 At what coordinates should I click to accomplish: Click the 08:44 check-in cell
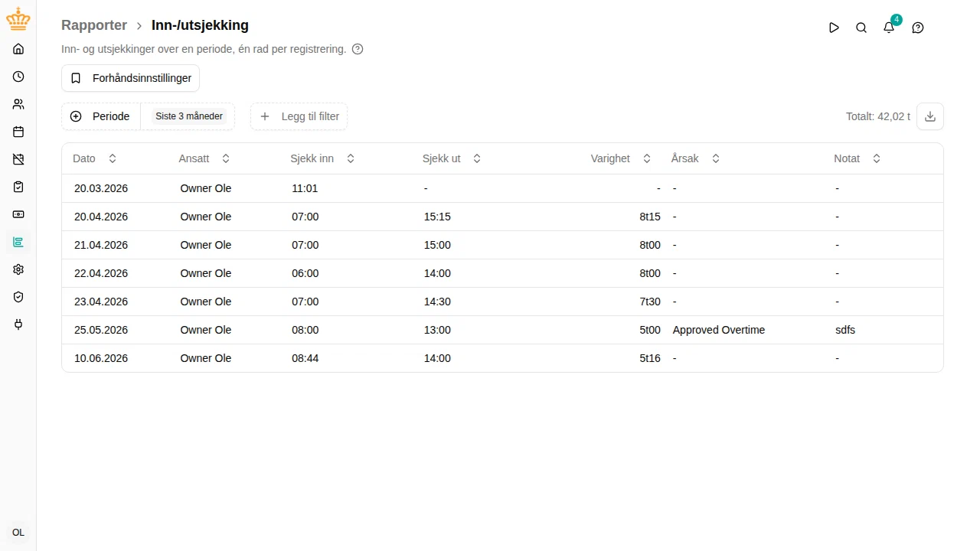click(305, 358)
